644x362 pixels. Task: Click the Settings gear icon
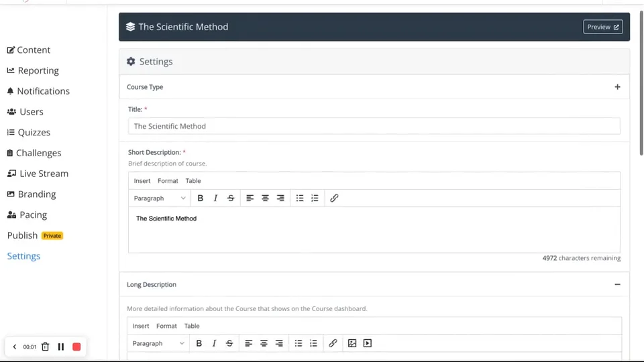pos(131,62)
